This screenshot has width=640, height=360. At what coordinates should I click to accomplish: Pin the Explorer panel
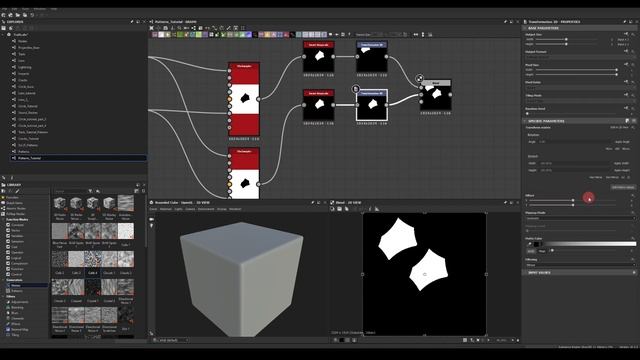point(132,22)
